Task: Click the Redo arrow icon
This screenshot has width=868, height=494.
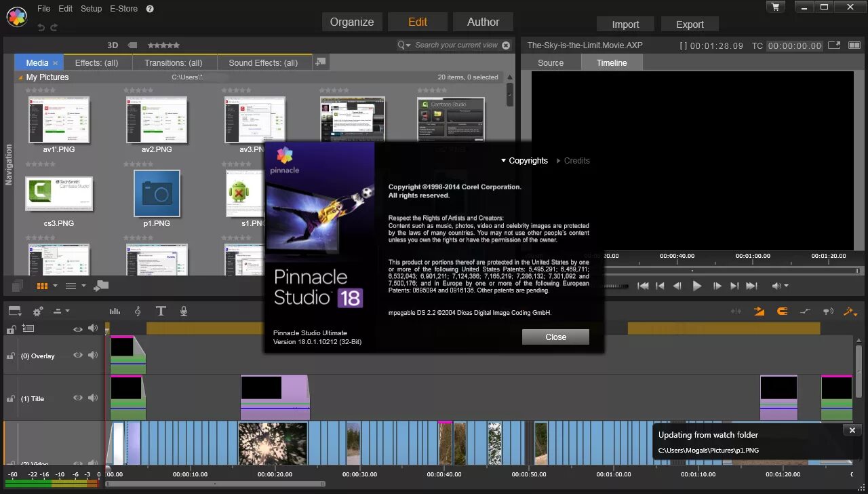Action: point(54,27)
